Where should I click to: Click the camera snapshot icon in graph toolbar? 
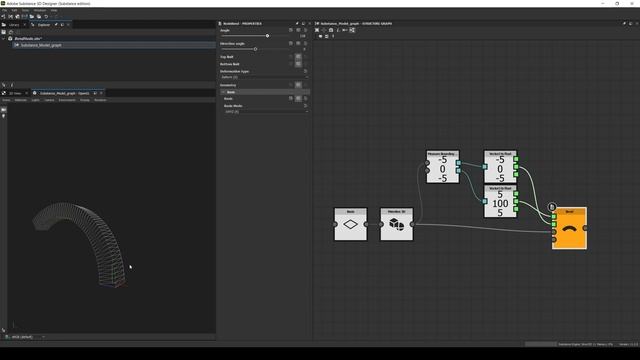pyautogui.click(x=331, y=30)
